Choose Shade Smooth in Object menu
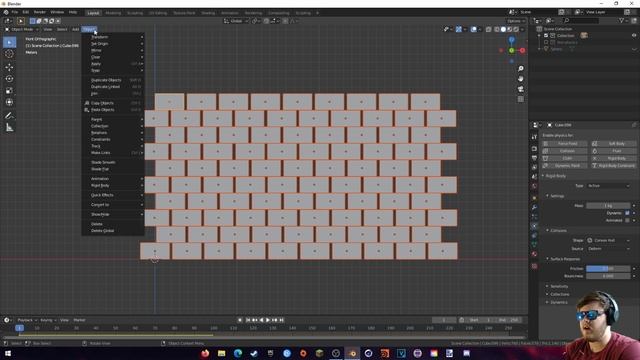This screenshot has width=640, height=360. 113,162
